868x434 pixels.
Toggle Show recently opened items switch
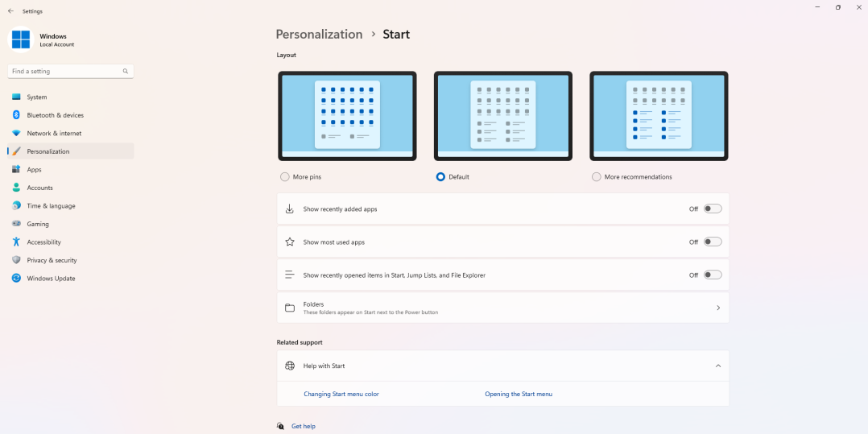coord(712,275)
